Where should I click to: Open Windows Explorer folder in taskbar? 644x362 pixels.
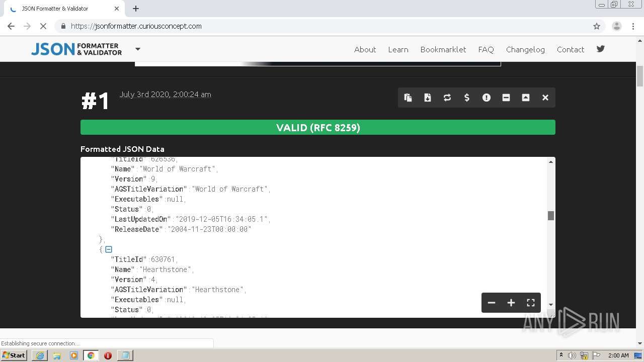57,355
